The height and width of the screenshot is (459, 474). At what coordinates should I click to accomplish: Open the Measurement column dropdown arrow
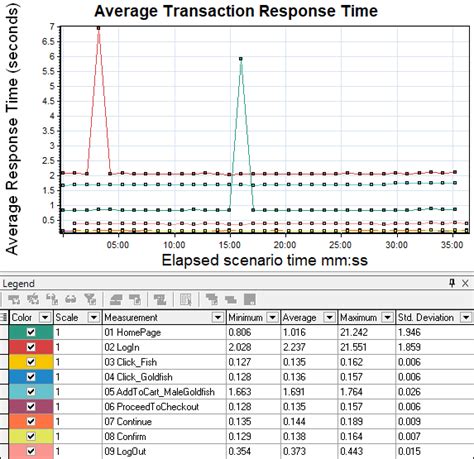click(x=218, y=317)
